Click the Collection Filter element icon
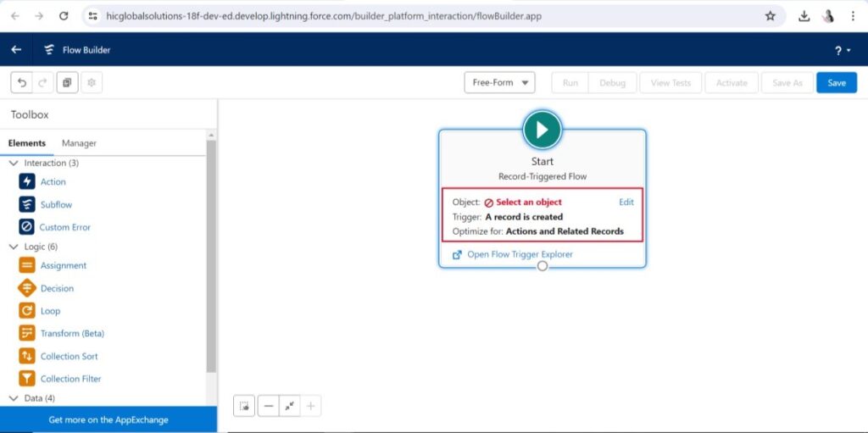The width and height of the screenshot is (868, 433). point(26,379)
